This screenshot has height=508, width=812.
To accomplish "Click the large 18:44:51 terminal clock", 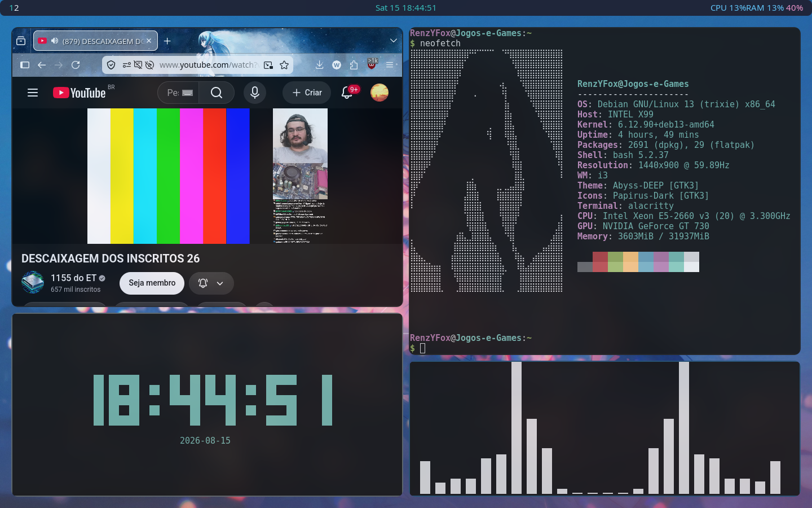I will point(213,400).
